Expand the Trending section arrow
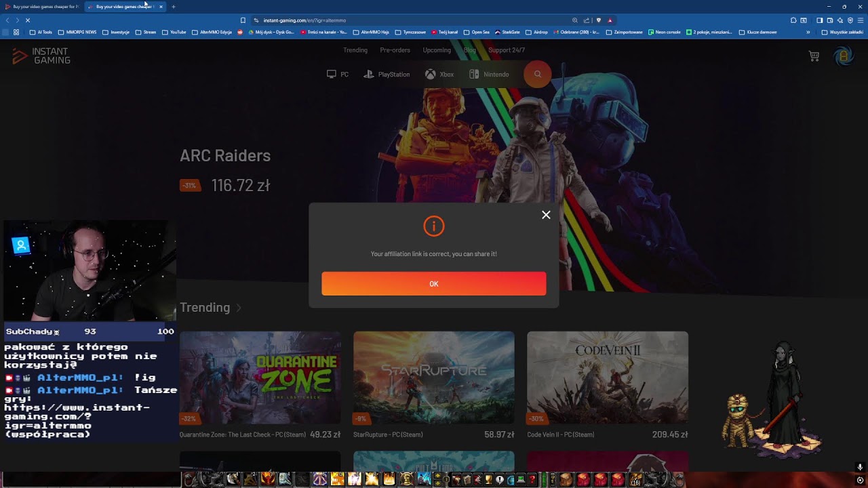This screenshot has height=488, width=868. coord(239,308)
